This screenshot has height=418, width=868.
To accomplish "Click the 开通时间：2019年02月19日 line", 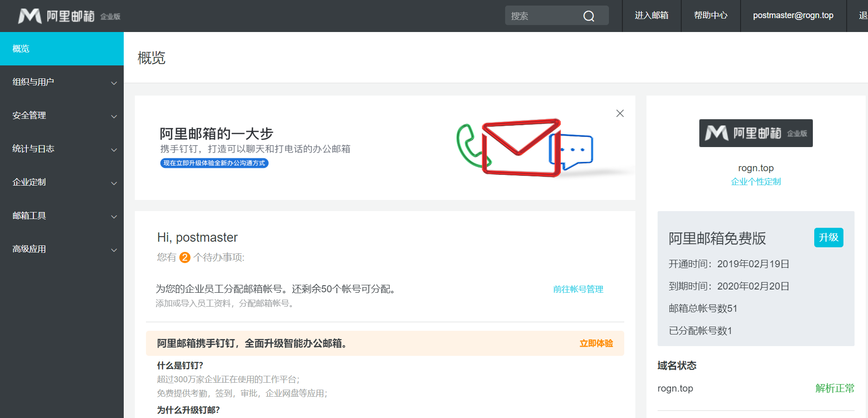I will click(x=729, y=264).
